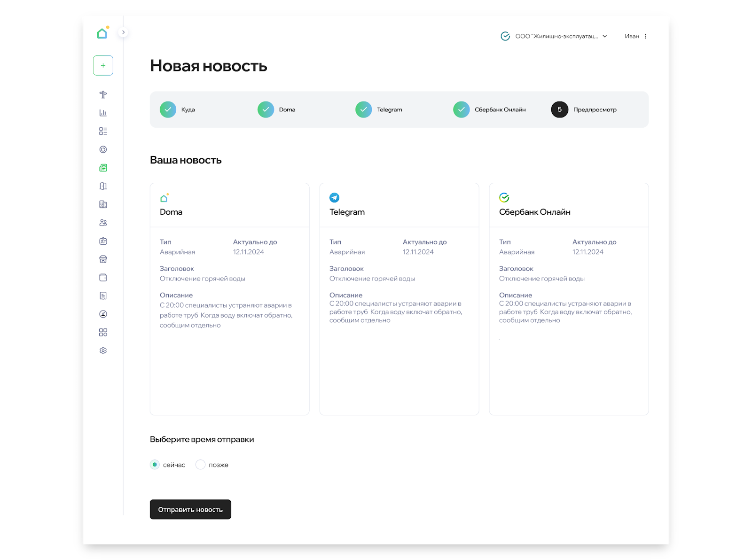
Task: Click the Doma house logo in sidebar
Action: point(103,32)
